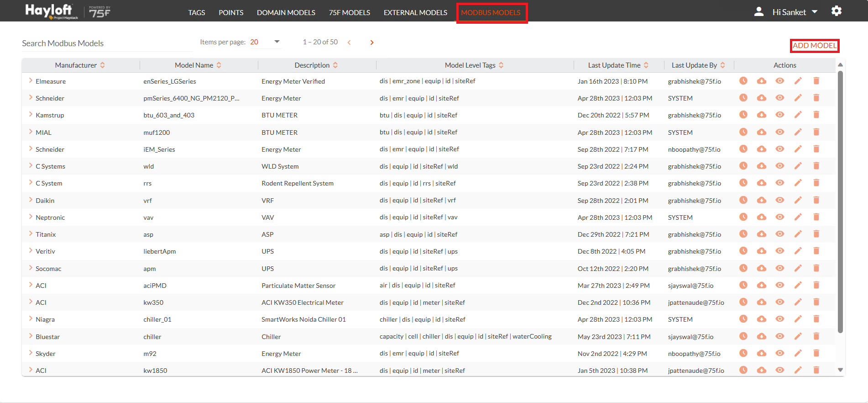View the Schneider pmSeries model via eye icon
The width and height of the screenshot is (868, 403).
(x=780, y=98)
